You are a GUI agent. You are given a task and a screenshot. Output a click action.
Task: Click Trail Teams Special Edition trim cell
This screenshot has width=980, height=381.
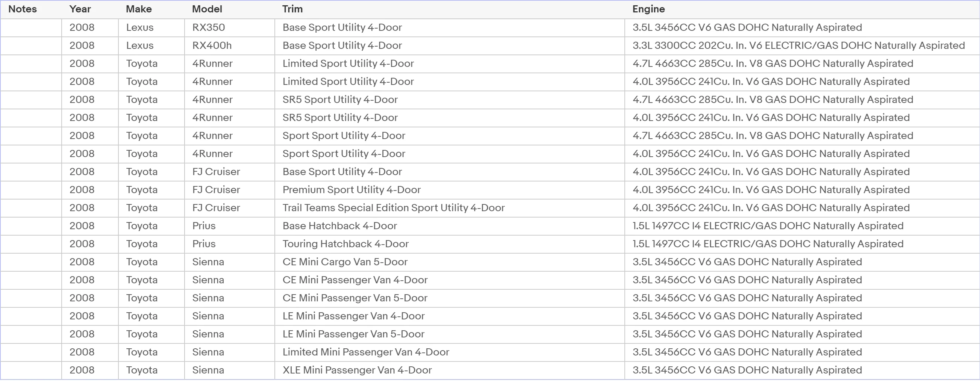coord(449,208)
